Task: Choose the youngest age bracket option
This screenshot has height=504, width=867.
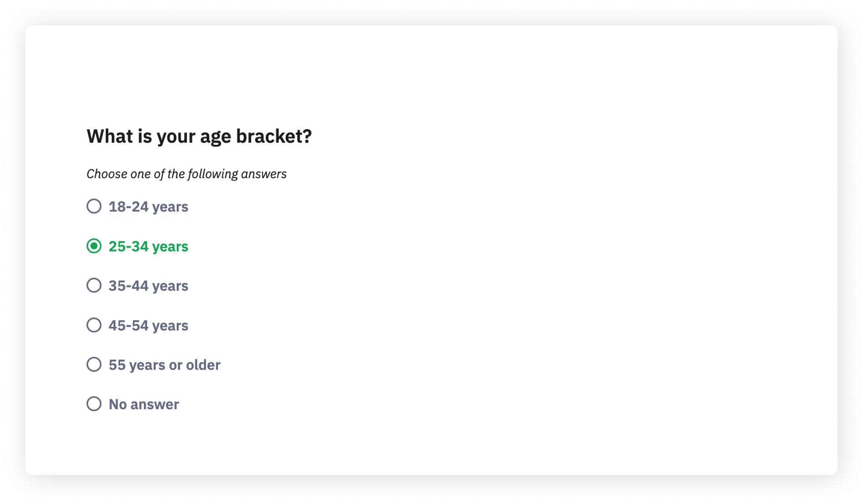Action: 94,206
